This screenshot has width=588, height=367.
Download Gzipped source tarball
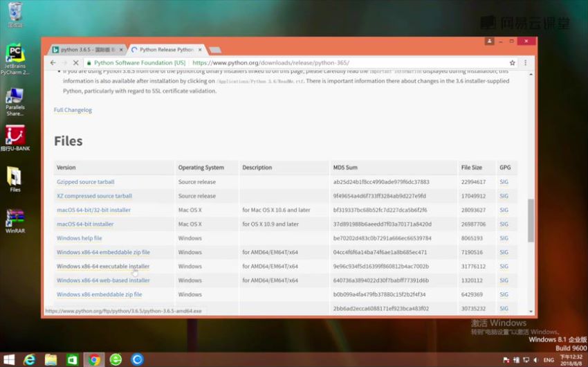[x=86, y=182]
